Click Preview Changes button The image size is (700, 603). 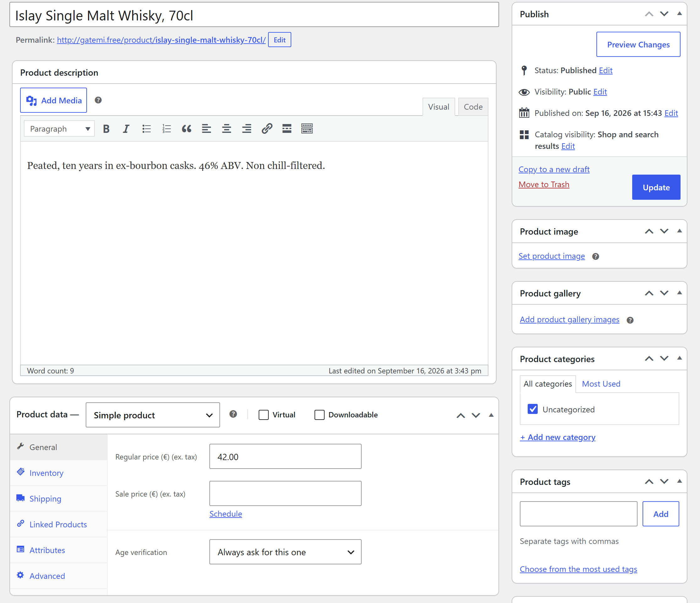(638, 45)
